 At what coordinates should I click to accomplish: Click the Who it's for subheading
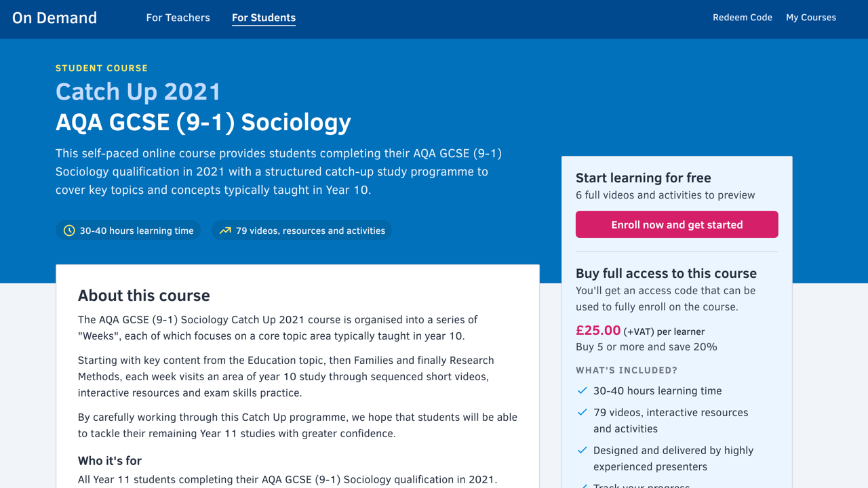(x=110, y=461)
